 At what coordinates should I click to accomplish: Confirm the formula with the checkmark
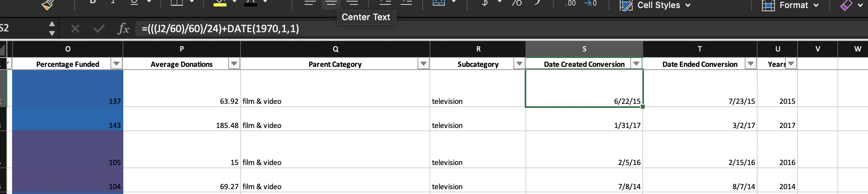tap(98, 29)
